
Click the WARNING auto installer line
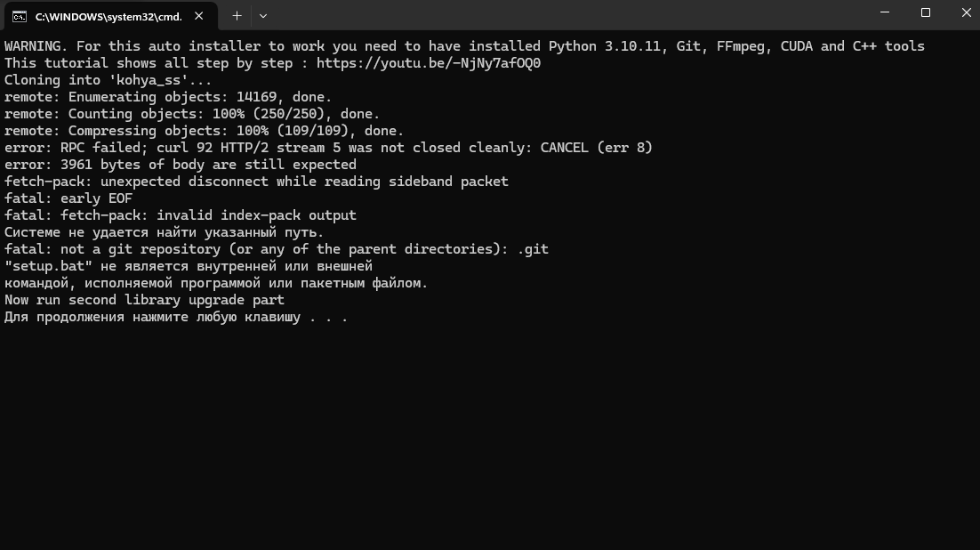[463, 46]
